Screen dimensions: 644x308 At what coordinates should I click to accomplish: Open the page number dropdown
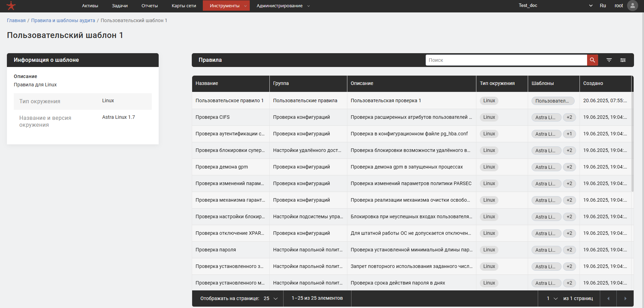coord(552,298)
